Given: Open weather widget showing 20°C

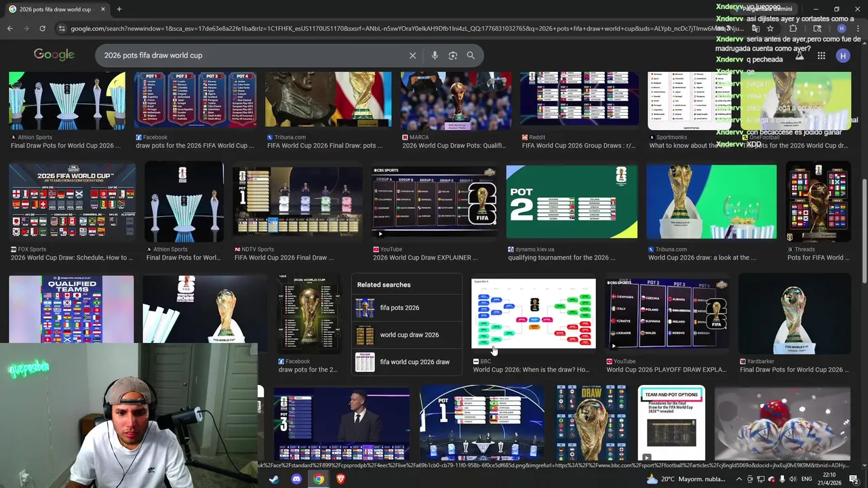Looking at the screenshot, I should tap(687, 479).
